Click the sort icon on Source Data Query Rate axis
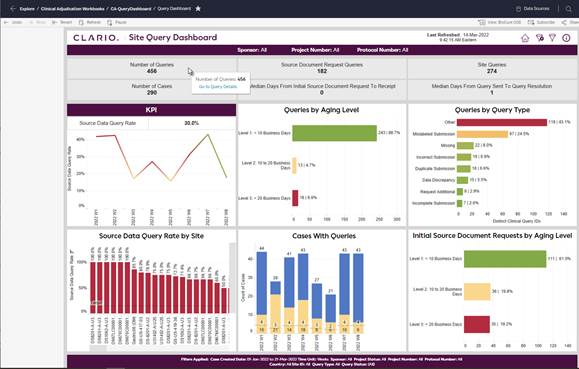 click(x=72, y=252)
